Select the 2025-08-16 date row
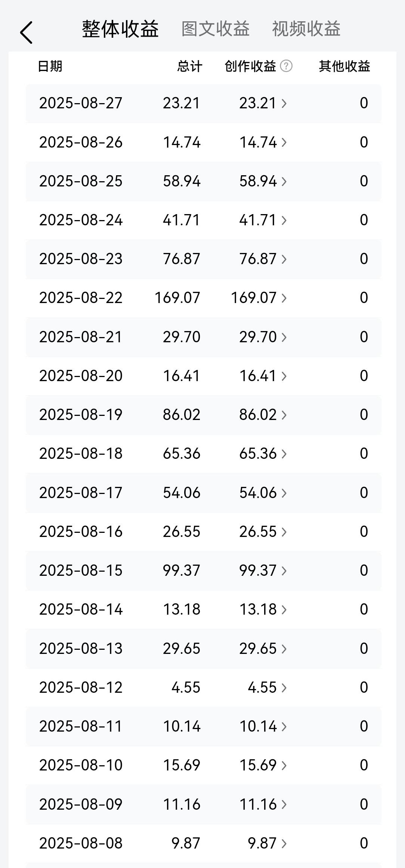 click(x=204, y=532)
